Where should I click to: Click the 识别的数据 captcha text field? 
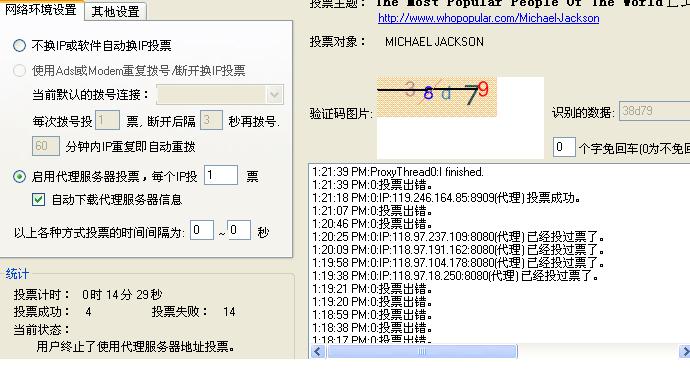pos(654,111)
